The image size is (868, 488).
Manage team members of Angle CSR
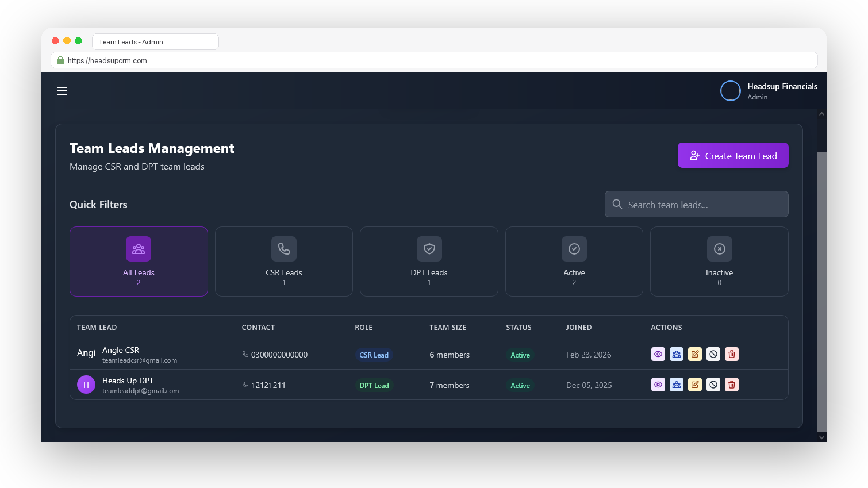tap(677, 354)
